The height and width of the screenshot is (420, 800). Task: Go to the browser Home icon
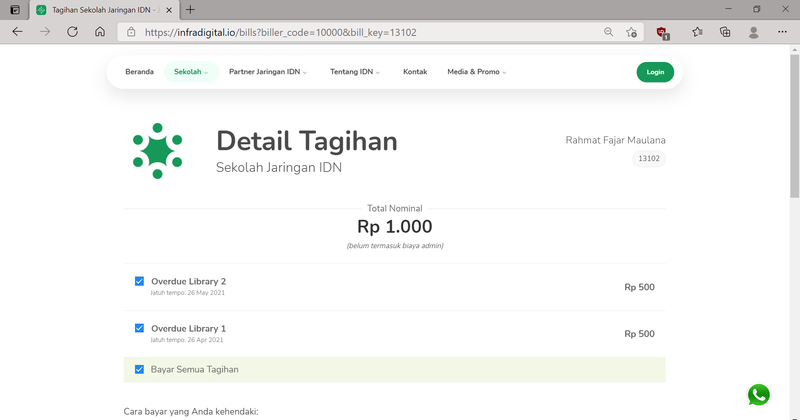coord(100,32)
